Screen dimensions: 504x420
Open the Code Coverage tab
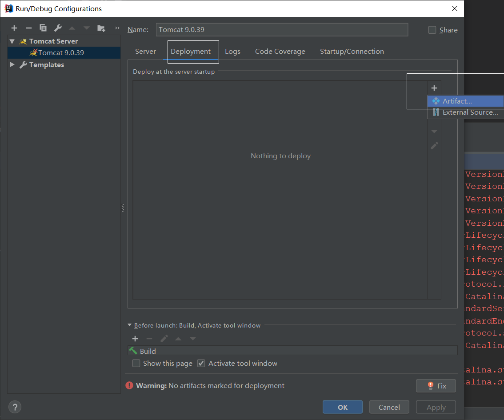point(280,52)
